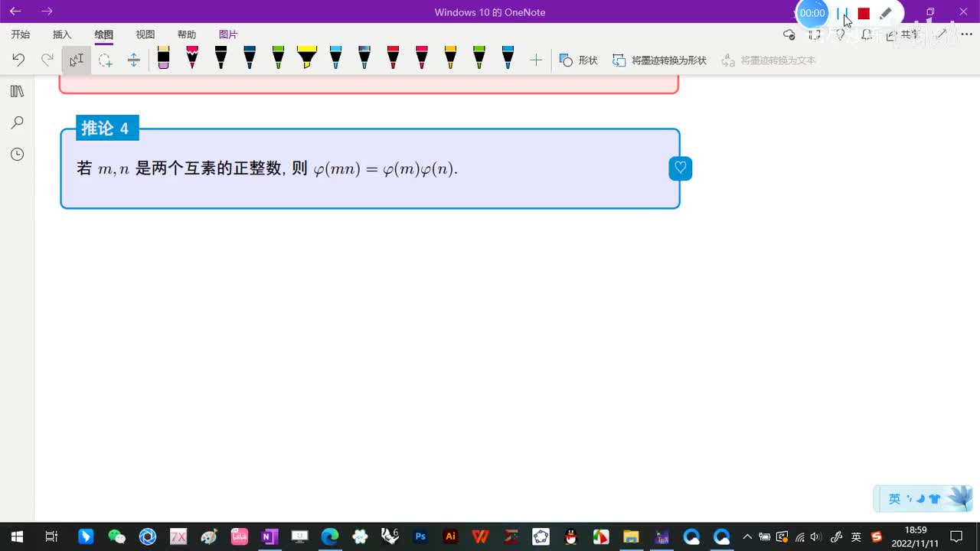Click the 形状 shapes button
980x551 pixels.
[579, 60]
